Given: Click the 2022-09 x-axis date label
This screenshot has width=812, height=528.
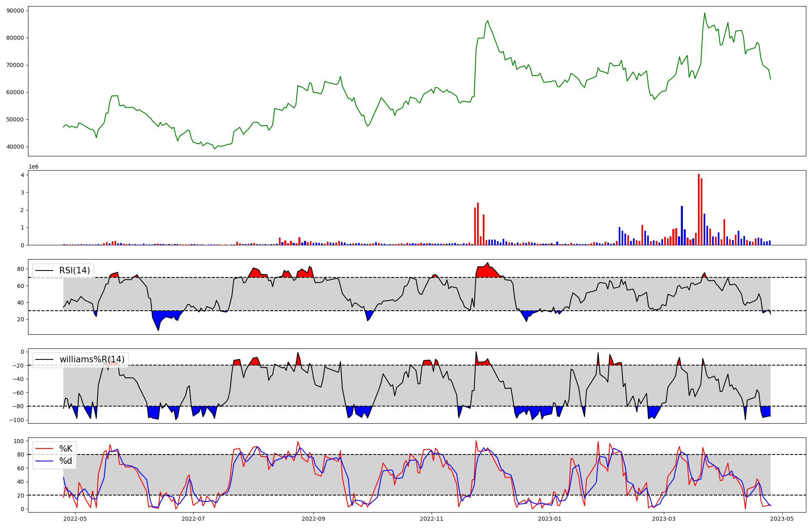Looking at the screenshot, I should click(x=313, y=519).
